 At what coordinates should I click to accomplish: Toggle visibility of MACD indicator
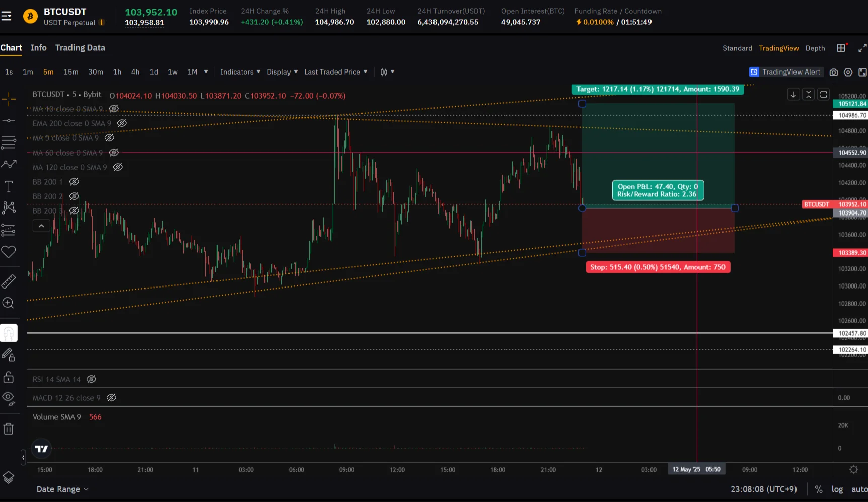point(111,398)
